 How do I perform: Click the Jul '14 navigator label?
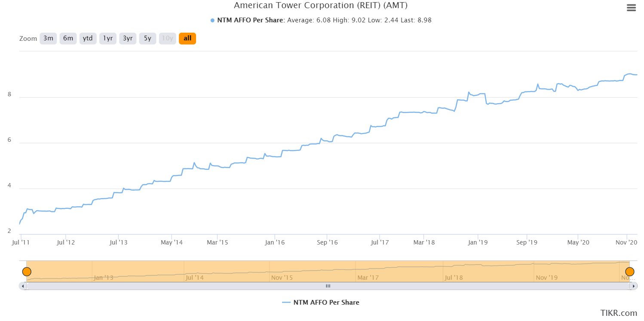pos(194,278)
